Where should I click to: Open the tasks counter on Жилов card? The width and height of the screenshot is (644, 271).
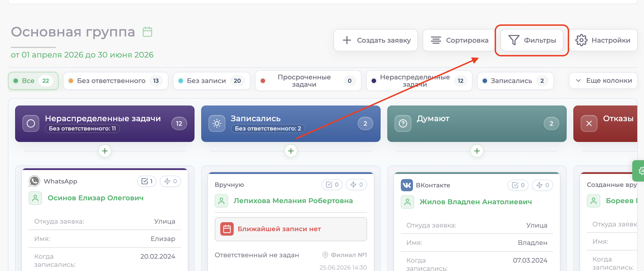click(518, 185)
